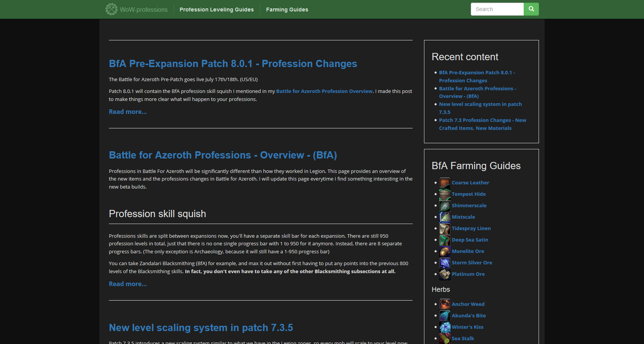
Task: Open the Akunda's Bite farming guide link
Action: [469, 316]
